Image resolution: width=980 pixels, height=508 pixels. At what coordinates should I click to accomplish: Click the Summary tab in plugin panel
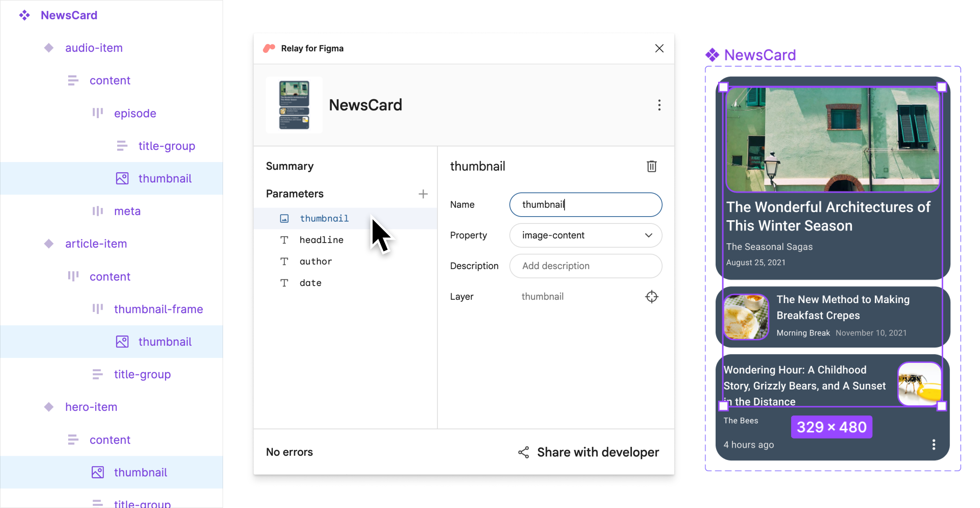pyautogui.click(x=289, y=166)
